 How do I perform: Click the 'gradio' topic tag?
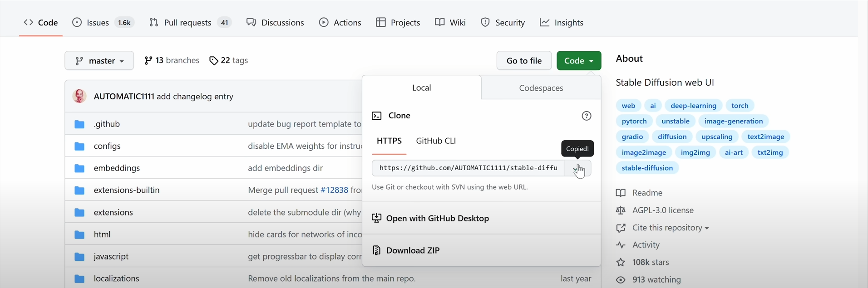click(x=632, y=137)
